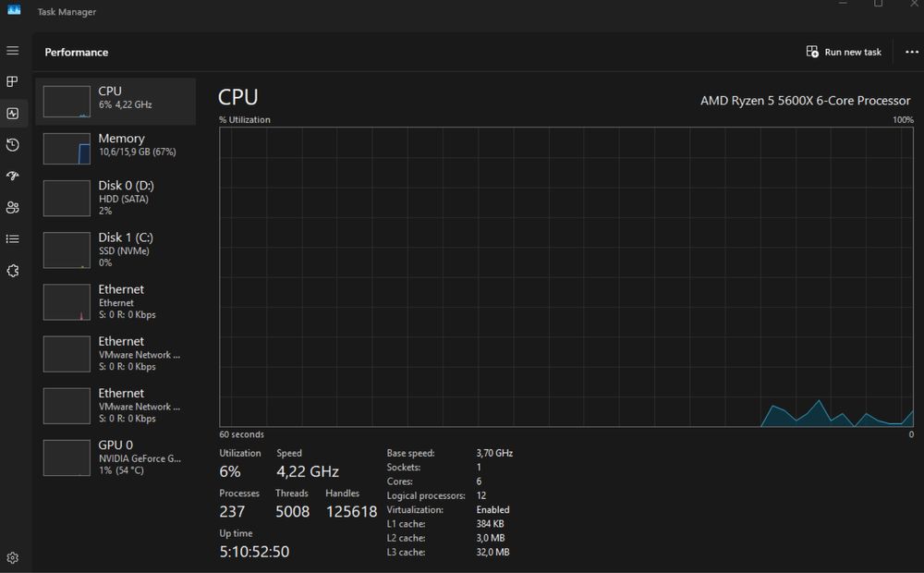Click the % Utilization graph label
The height and width of the screenshot is (573, 924).
pos(245,119)
